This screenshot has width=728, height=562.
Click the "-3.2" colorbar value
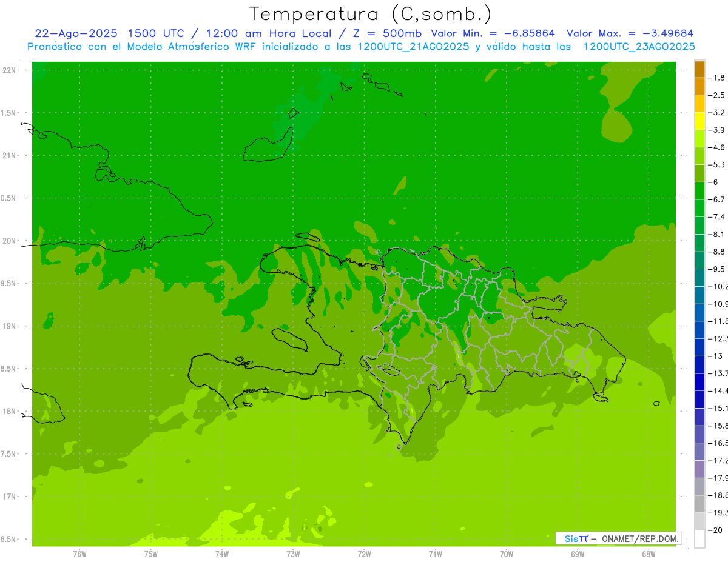716,112
